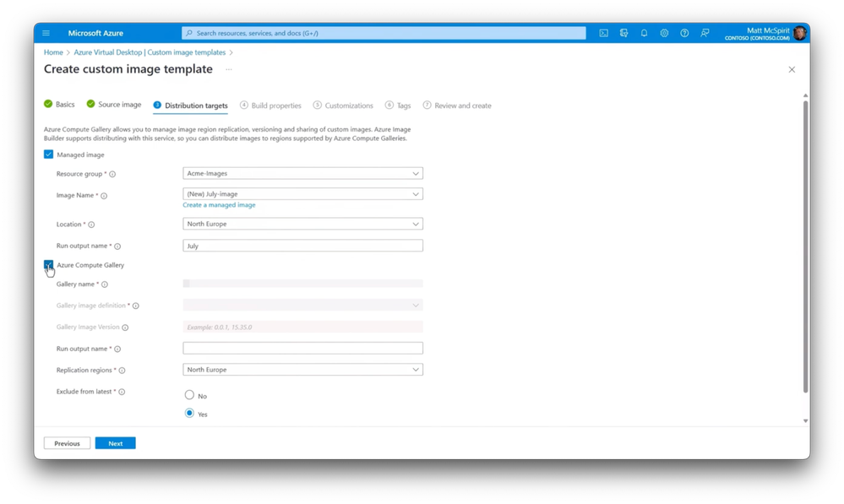This screenshot has width=844, height=504.
Task: Click info icon next to Gallery name
Action: tap(105, 285)
